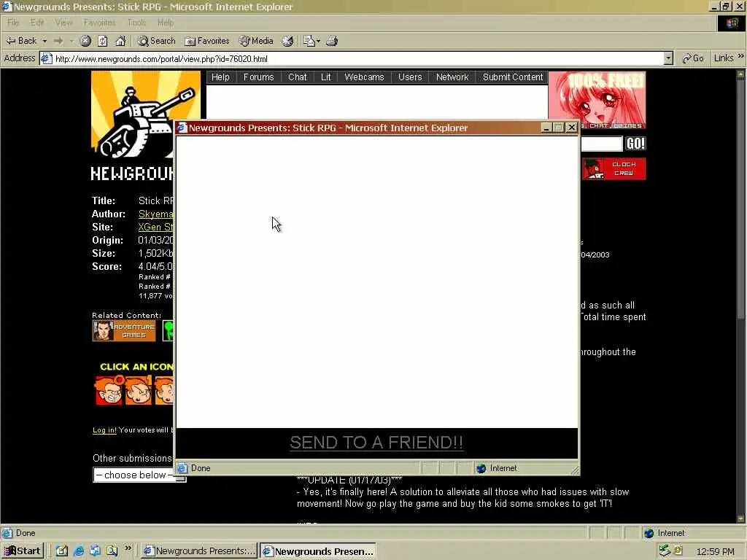Click the second system tray icon

[678, 551]
